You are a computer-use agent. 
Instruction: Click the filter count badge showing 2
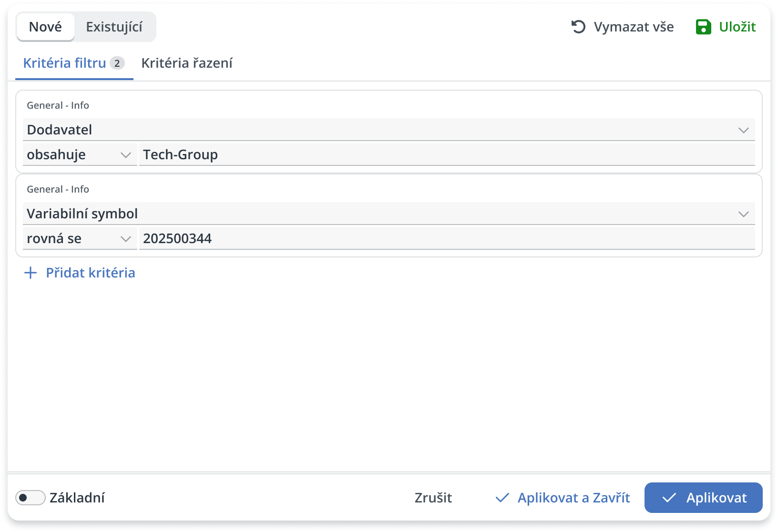click(117, 63)
